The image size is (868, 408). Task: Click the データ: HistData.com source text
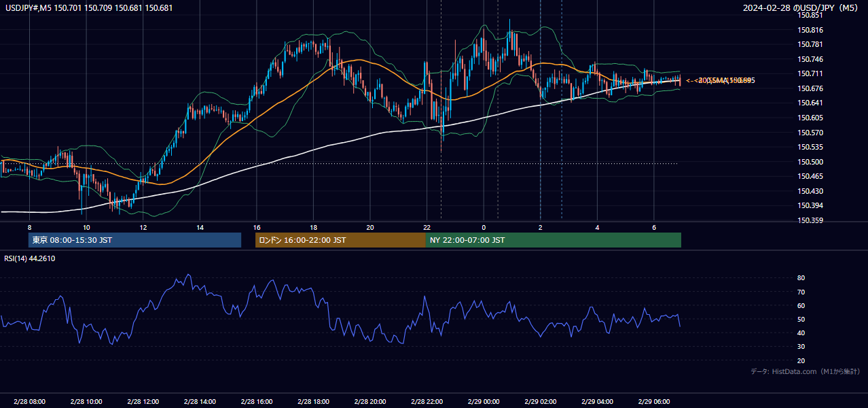click(x=805, y=371)
